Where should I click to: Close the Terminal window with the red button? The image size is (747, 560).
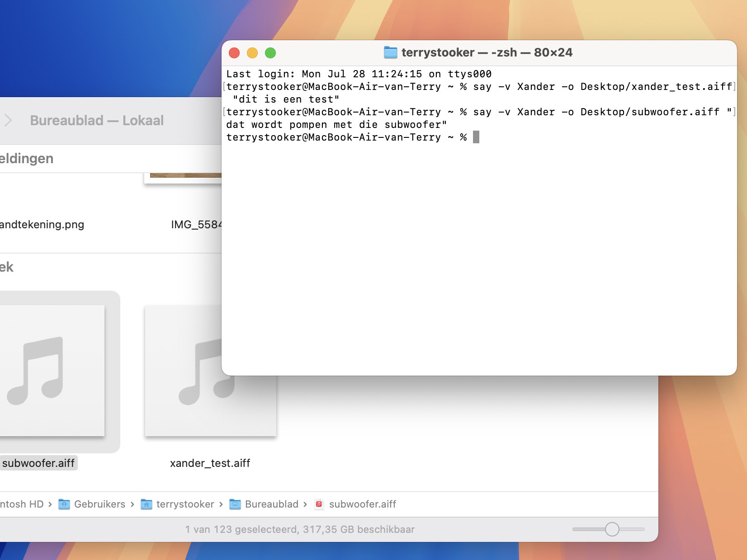click(234, 53)
